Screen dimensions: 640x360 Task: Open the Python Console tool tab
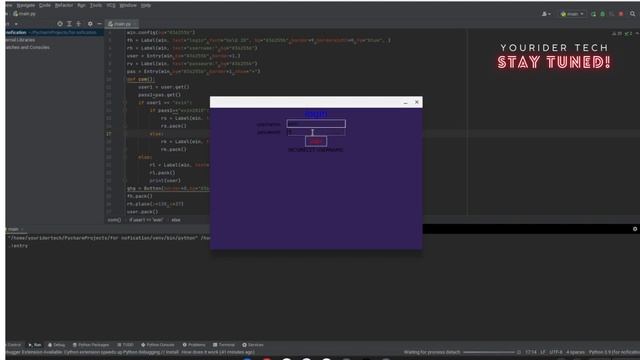(x=158, y=345)
